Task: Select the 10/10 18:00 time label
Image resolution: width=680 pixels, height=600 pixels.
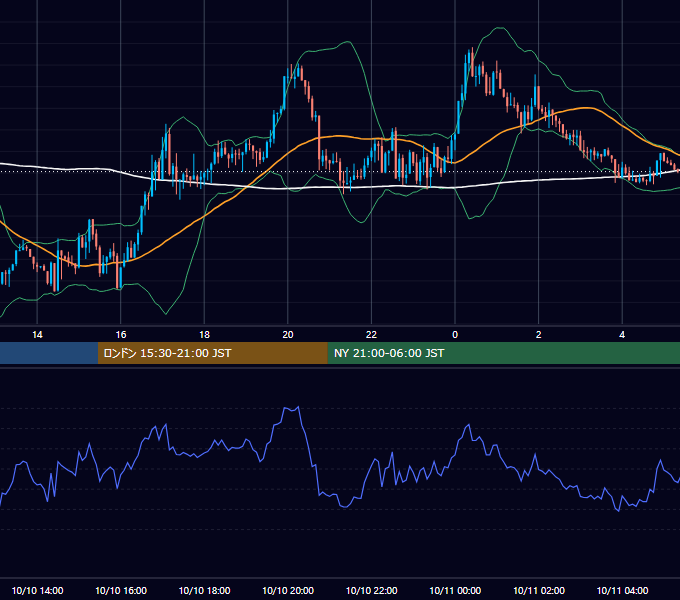Action: pos(204,590)
